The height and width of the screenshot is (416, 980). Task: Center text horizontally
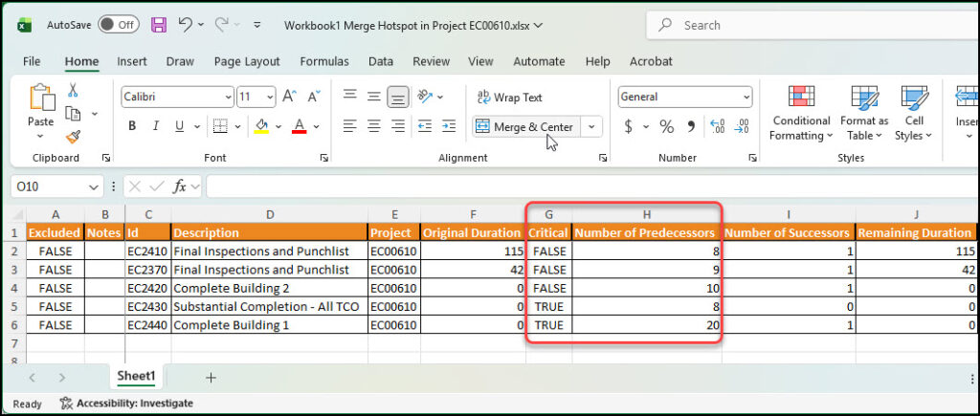pos(374,126)
